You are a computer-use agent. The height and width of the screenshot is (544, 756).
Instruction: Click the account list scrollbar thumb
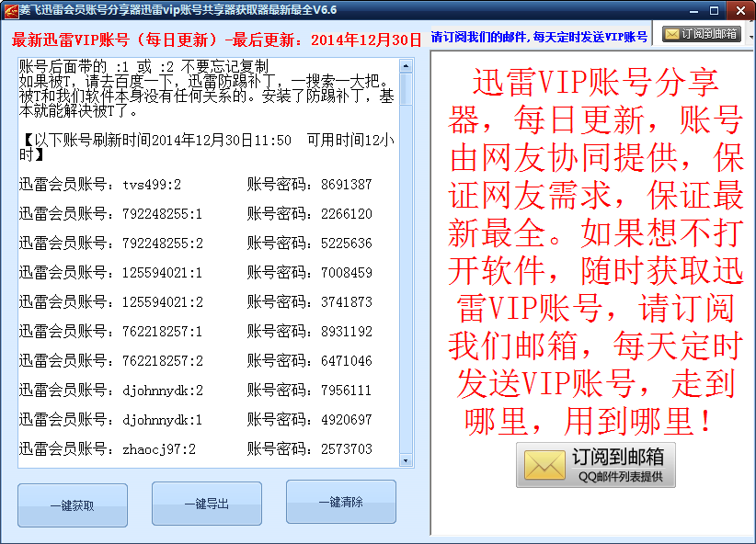[x=406, y=88]
